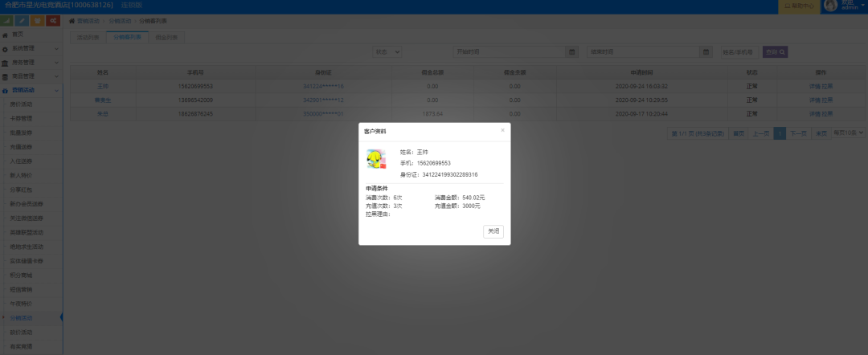Click the red settings gears shortcut icon
This screenshot has width=868, height=355.
53,21
